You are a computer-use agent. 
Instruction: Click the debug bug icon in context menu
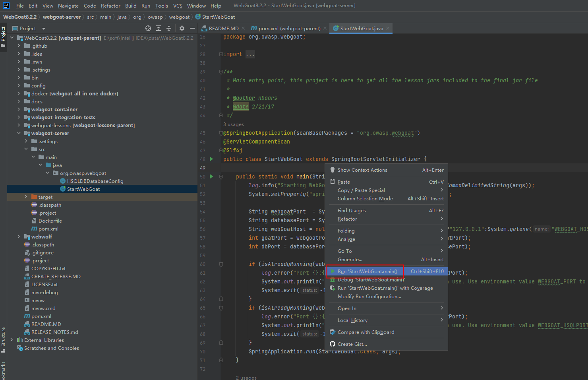tap(333, 280)
